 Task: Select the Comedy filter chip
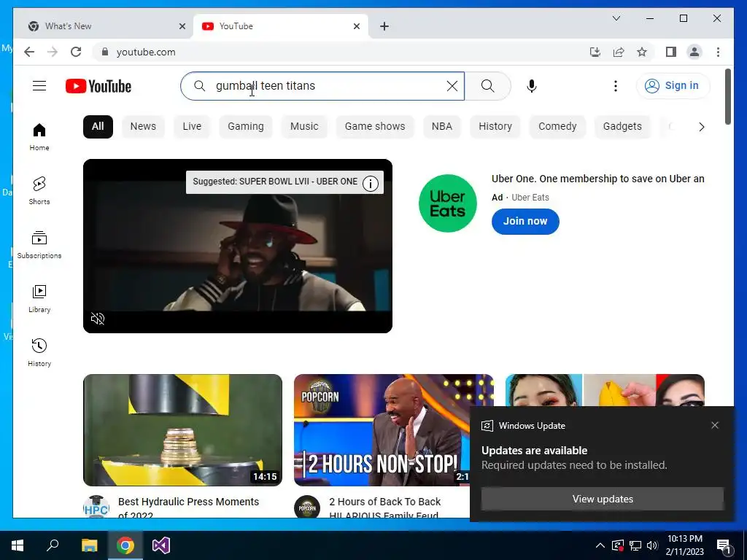pyautogui.click(x=557, y=126)
